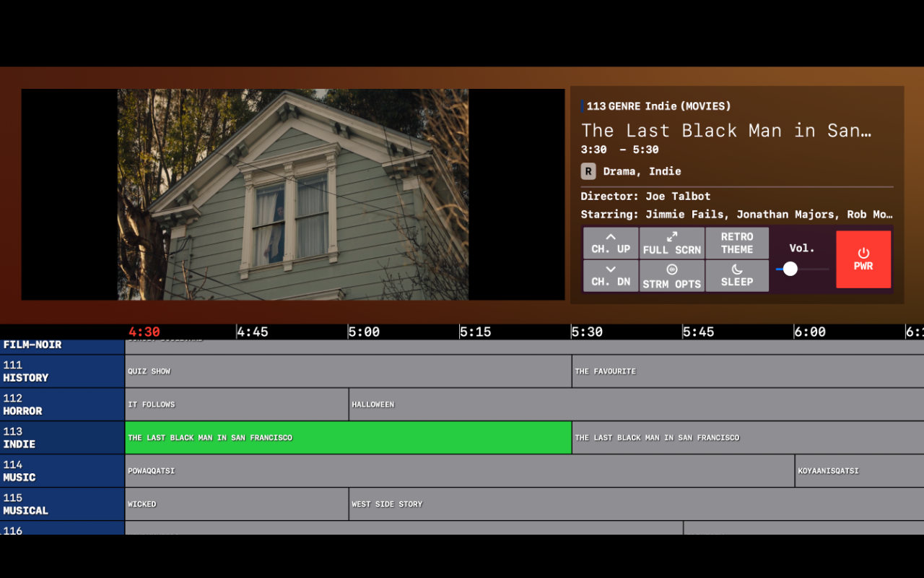Toggle the RETRO THEME button
Viewport: 924px width, 578px height.
tap(737, 243)
